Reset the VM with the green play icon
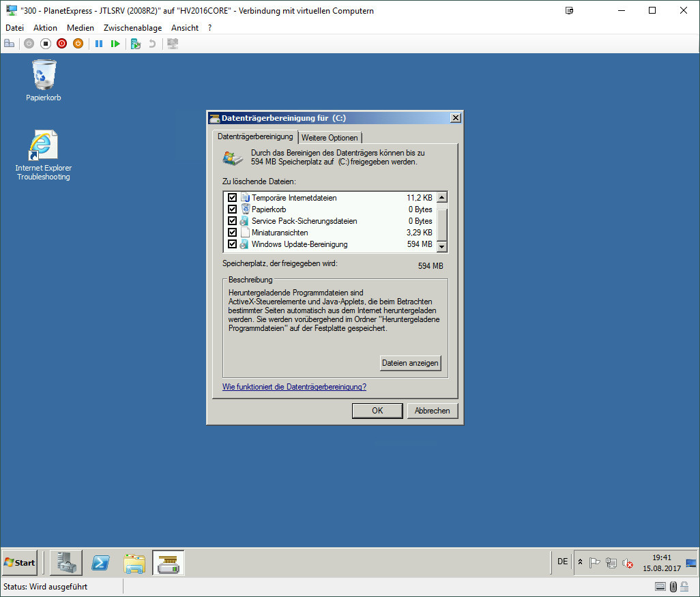 click(115, 44)
